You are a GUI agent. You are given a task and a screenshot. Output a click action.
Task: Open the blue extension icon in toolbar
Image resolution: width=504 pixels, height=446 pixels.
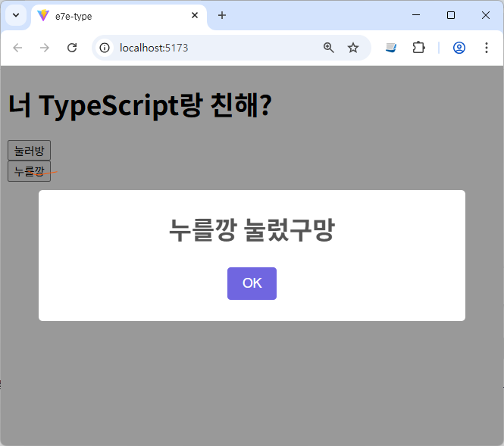click(x=391, y=48)
